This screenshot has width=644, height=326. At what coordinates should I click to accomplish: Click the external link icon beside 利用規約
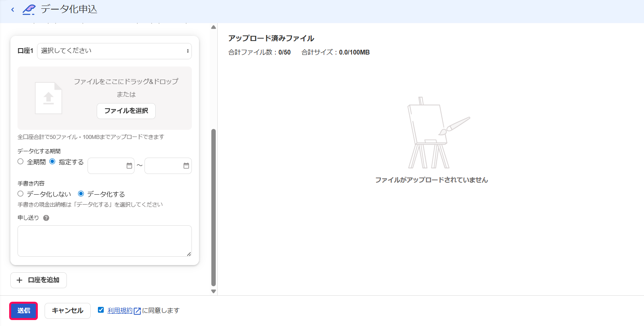point(137,311)
